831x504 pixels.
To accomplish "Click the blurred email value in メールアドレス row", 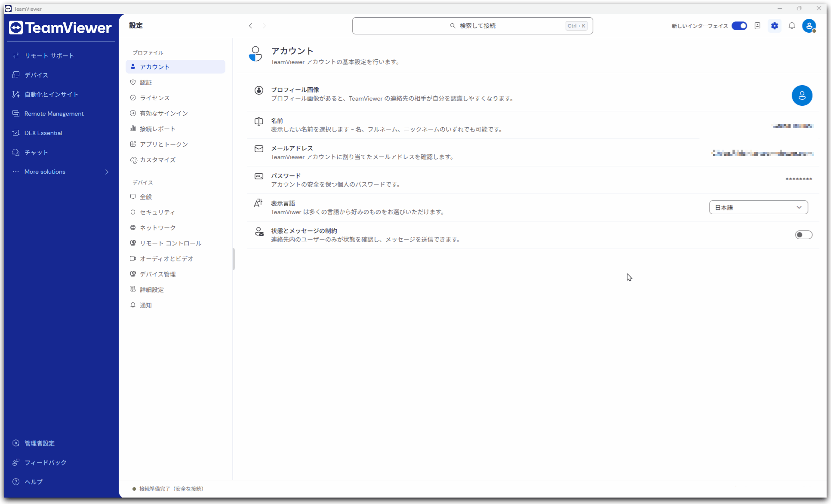I will point(763,154).
